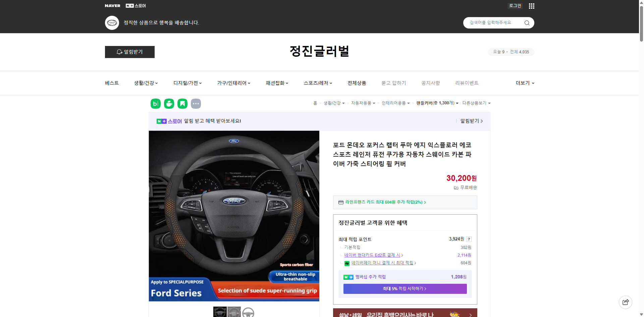
Task: Open the 묻고 답하기 menu
Action: coord(394,83)
